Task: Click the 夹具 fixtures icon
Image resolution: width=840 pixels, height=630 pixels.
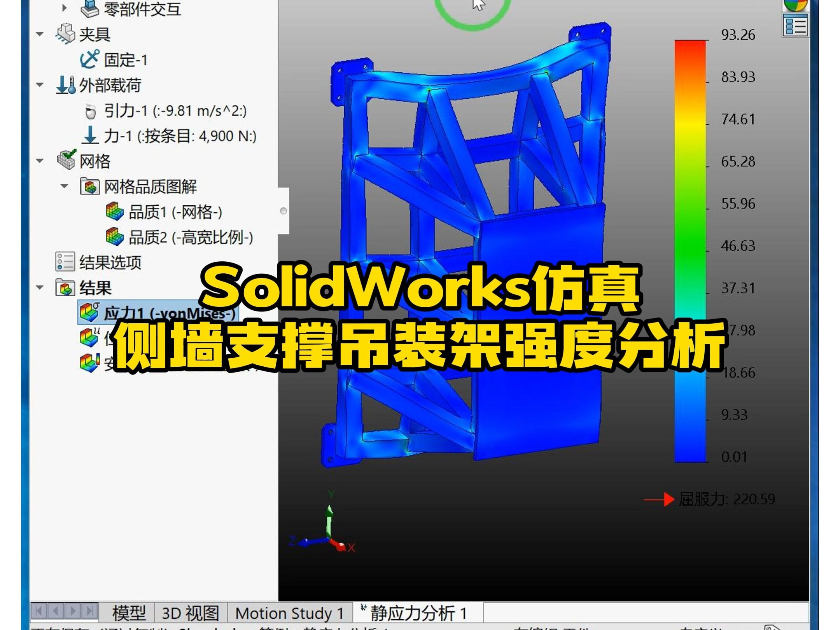Action: pos(65,34)
